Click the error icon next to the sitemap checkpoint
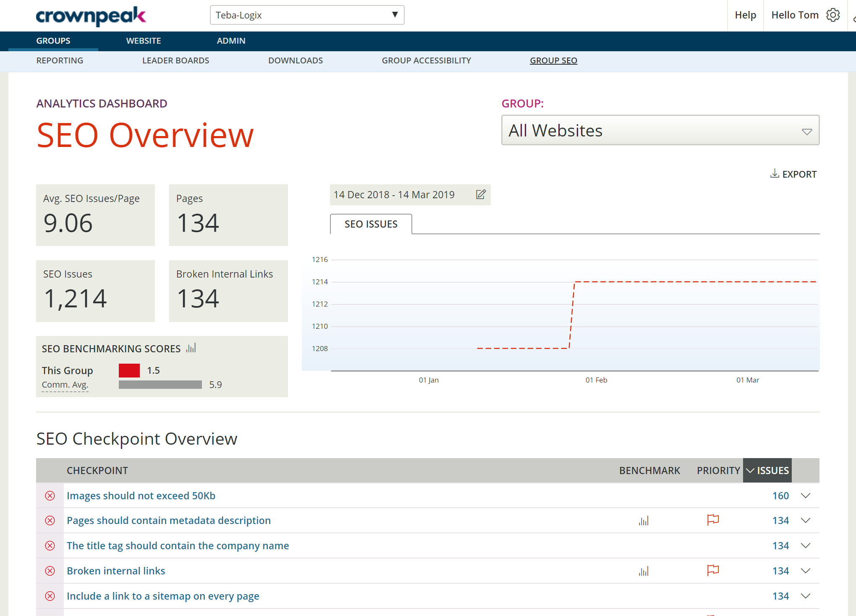Viewport: 856px width, 616px height. coord(50,596)
